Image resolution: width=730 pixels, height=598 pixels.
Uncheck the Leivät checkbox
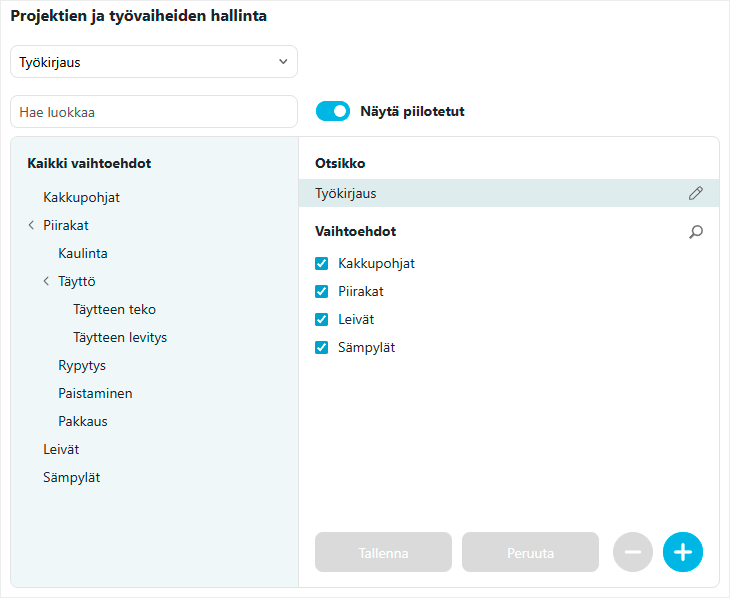pyautogui.click(x=321, y=319)
